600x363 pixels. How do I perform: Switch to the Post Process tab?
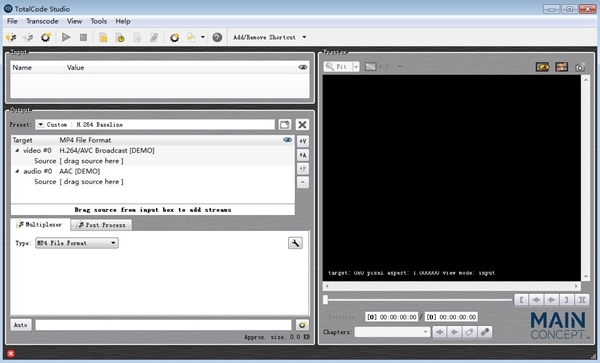[101, 225]
